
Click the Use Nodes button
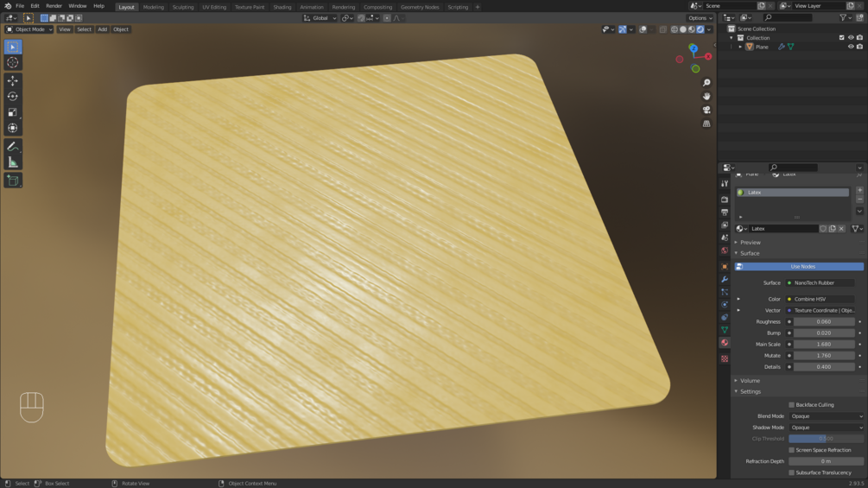[x=799, y=267]
